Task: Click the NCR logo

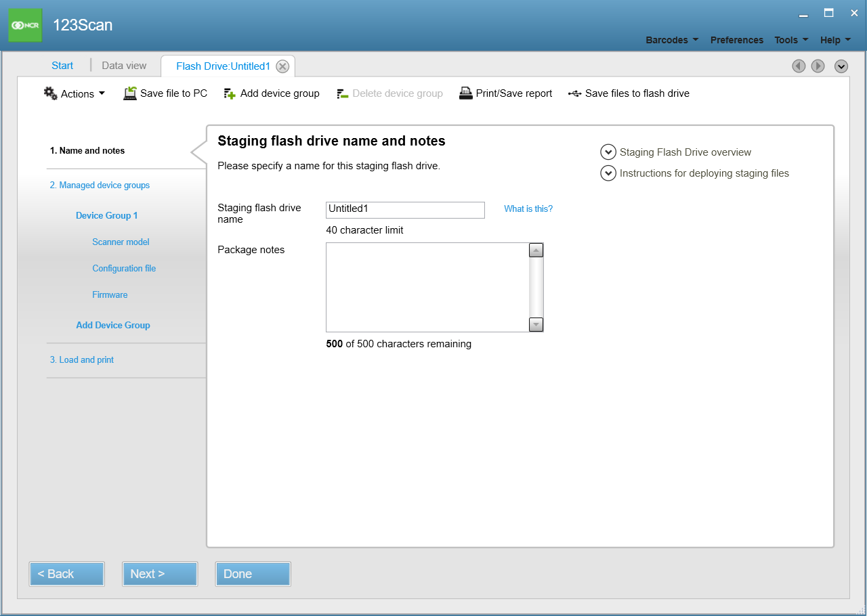Action: 25,25
